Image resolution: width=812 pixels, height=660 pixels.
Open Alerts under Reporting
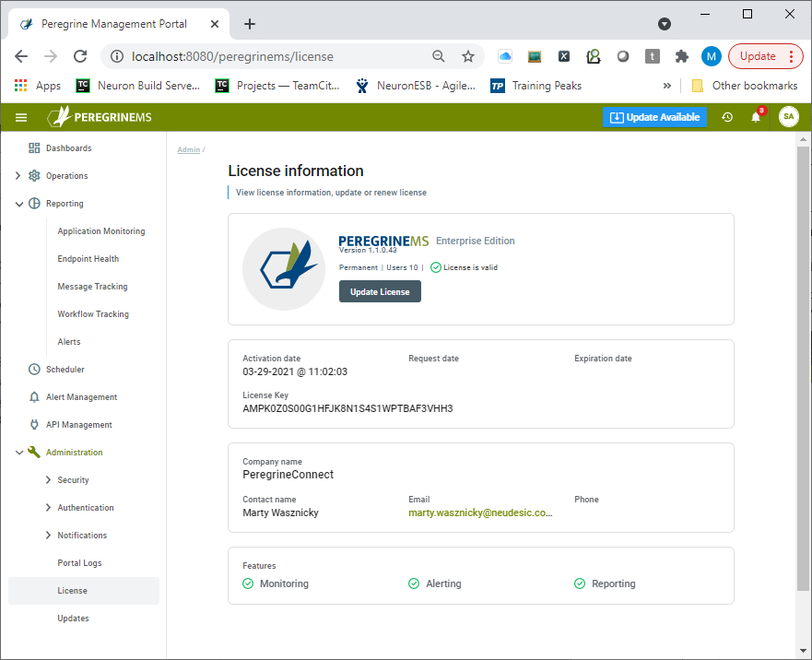click(69, 341)
